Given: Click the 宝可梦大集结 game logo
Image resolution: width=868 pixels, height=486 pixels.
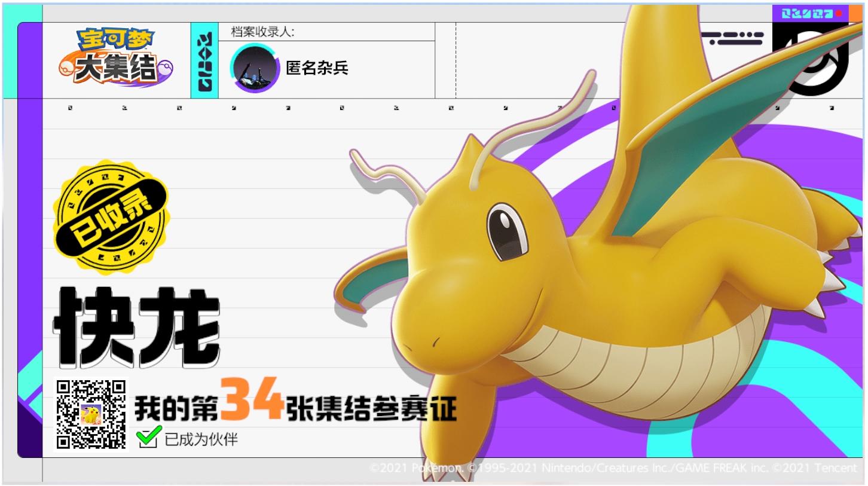Looking at the screenshot, I should (116, 58).
